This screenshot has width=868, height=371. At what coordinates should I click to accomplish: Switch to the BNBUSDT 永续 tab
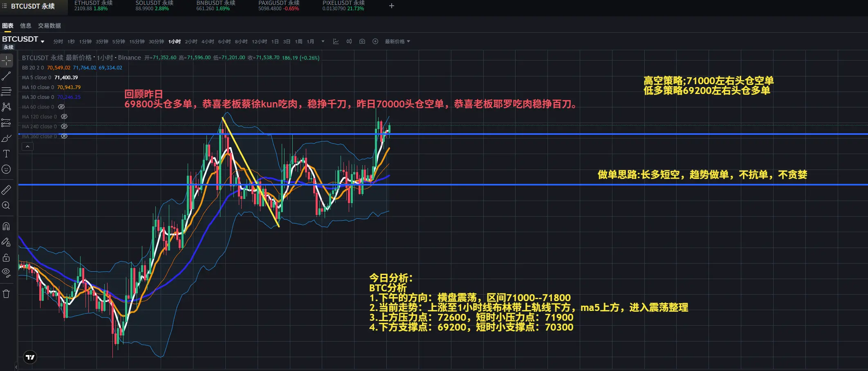pyautogui.click(x=216, y=6)
